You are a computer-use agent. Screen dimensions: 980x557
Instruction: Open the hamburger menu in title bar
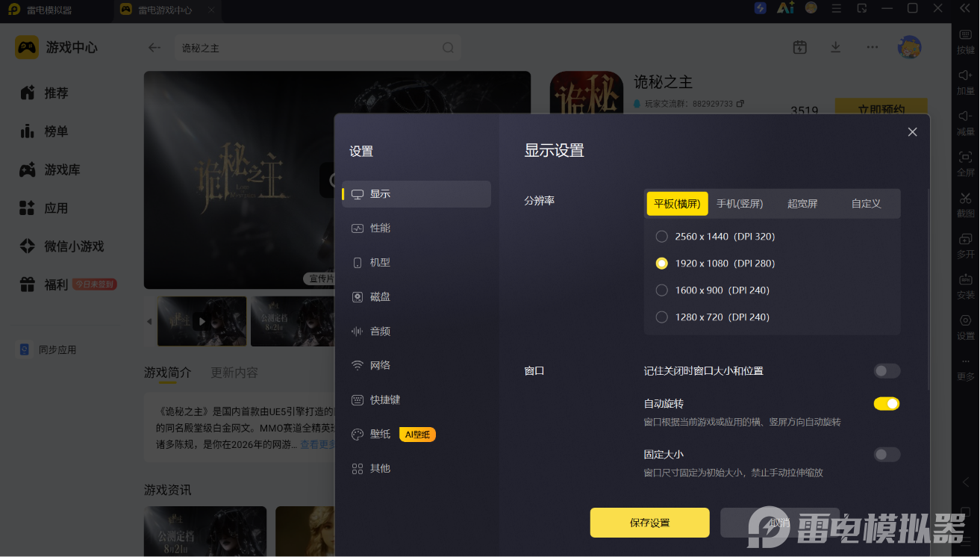(837, 8)
